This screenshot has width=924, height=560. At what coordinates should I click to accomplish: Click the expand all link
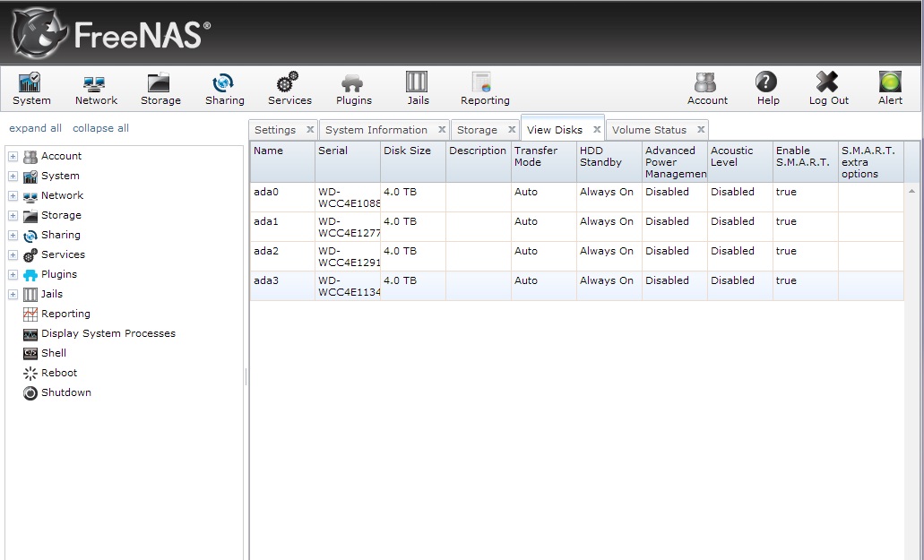(35, 128)
